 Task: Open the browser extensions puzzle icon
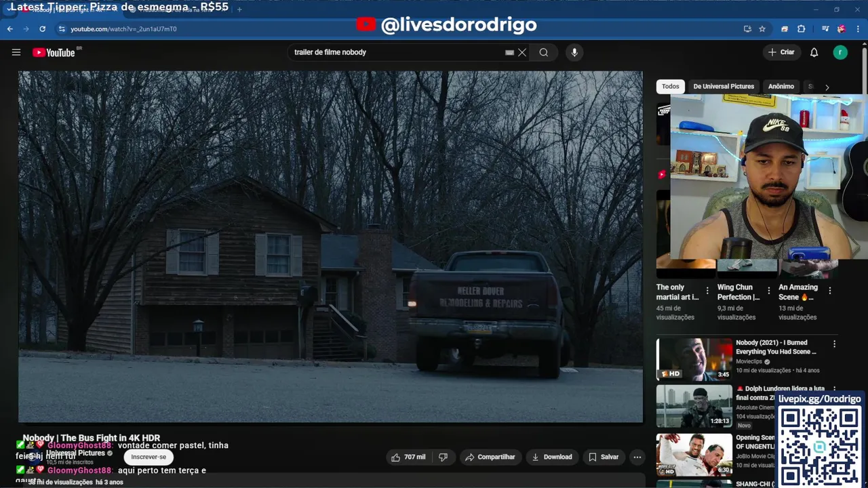pos(802,29)
